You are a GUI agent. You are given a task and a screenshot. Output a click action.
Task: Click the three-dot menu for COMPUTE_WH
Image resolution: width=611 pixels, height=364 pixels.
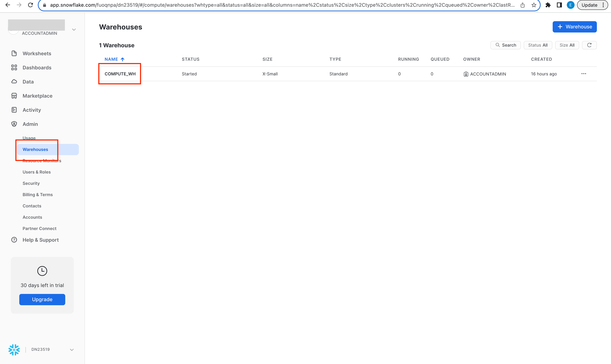584,74
